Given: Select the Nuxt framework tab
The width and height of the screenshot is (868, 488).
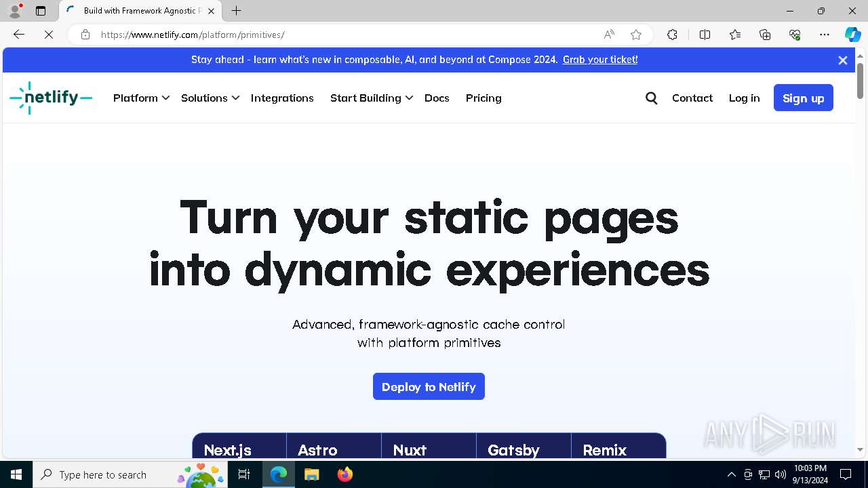Looking at the screenshot, I should coord(429,447).
